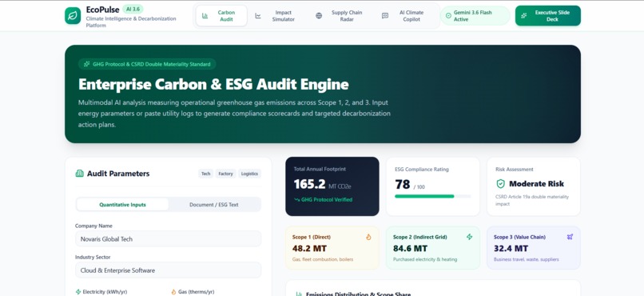Click the Scope 3 (Value Chain) card
Screen dimensions: 644x296
(534, 248)
